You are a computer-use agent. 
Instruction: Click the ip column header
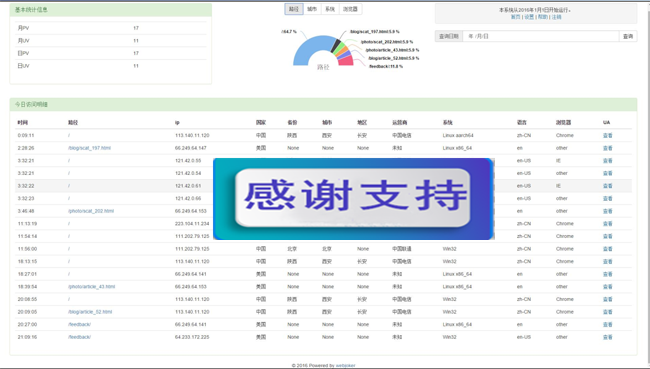pyautogui.click(x=177, y=123)
